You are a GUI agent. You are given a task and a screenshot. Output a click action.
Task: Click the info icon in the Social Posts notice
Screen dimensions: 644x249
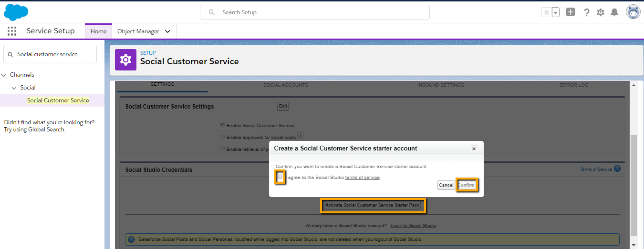coord(131,239)
